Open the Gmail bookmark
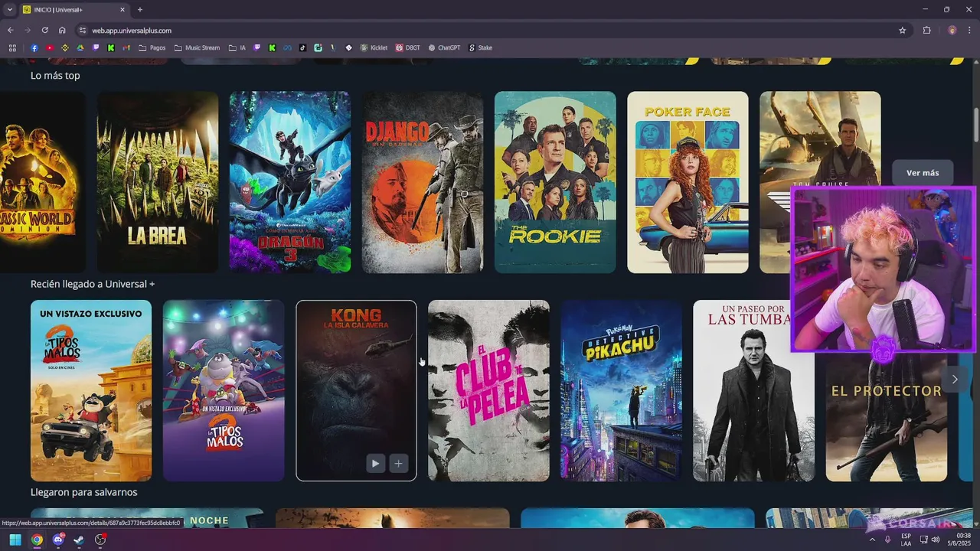This screenshot has width=980, height=551. click(126, 47)
